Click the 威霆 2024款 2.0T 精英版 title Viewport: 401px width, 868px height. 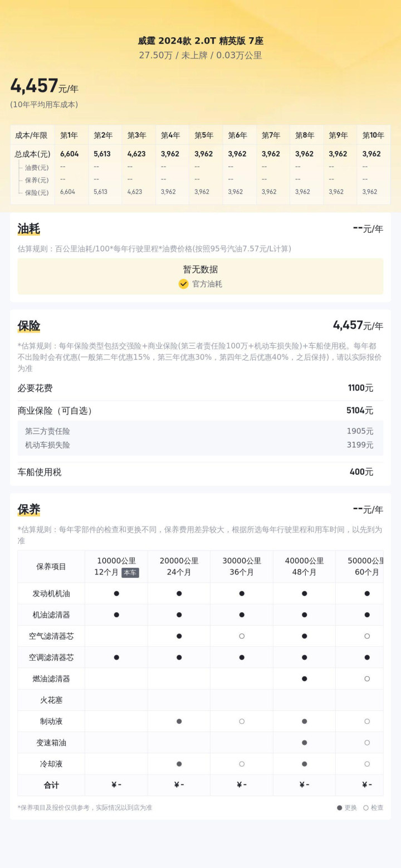coord(200,41)
